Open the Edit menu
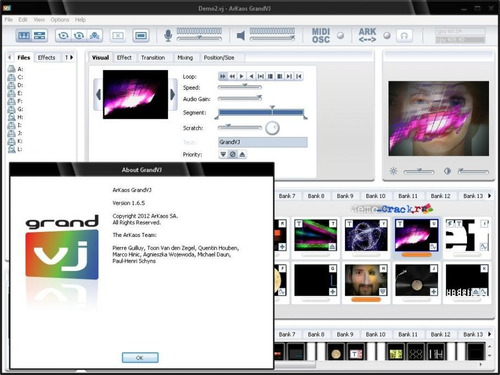 pyautogui.click(x=23, y=20)
